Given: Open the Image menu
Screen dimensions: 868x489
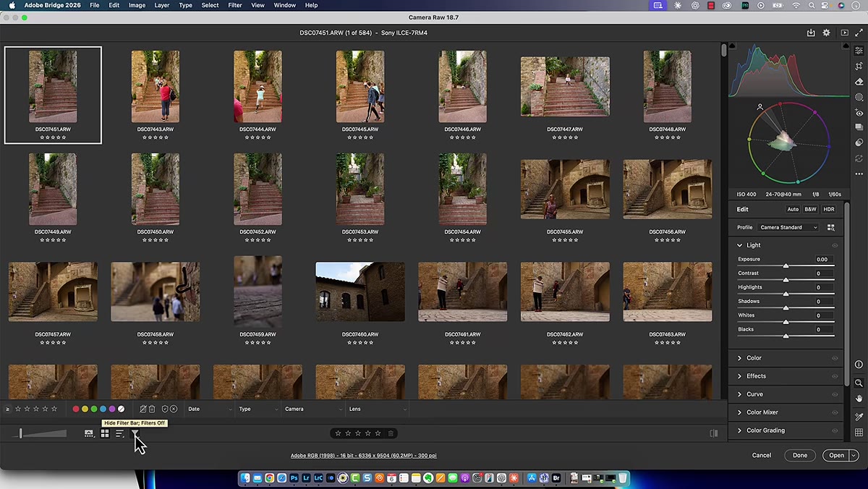Looking at the screenshot, I should 137,5.
